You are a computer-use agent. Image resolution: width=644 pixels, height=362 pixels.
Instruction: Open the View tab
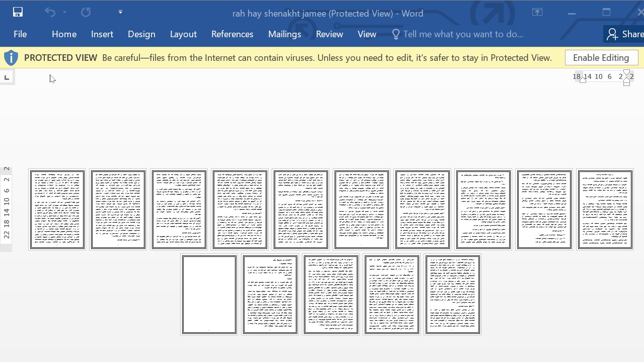[x=367, y=34]
